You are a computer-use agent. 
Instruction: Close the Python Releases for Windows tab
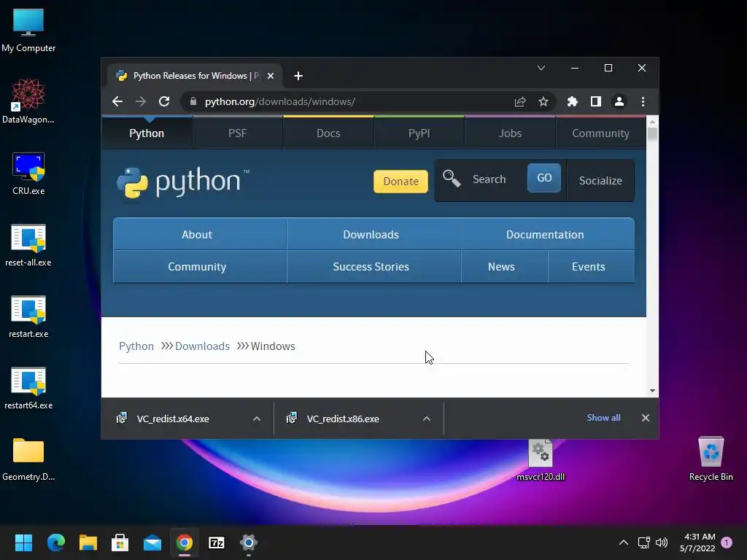click(x=271, y=76)
